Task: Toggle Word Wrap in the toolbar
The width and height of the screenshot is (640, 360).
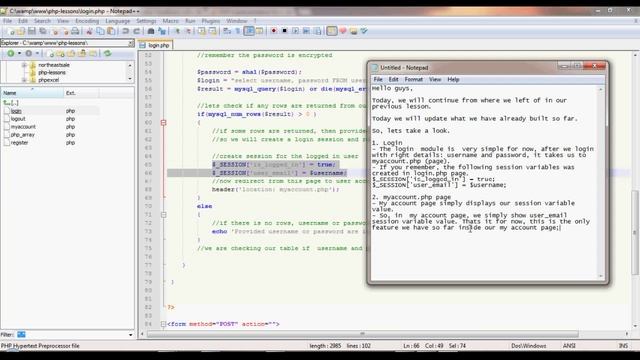Action: (227, 31)
